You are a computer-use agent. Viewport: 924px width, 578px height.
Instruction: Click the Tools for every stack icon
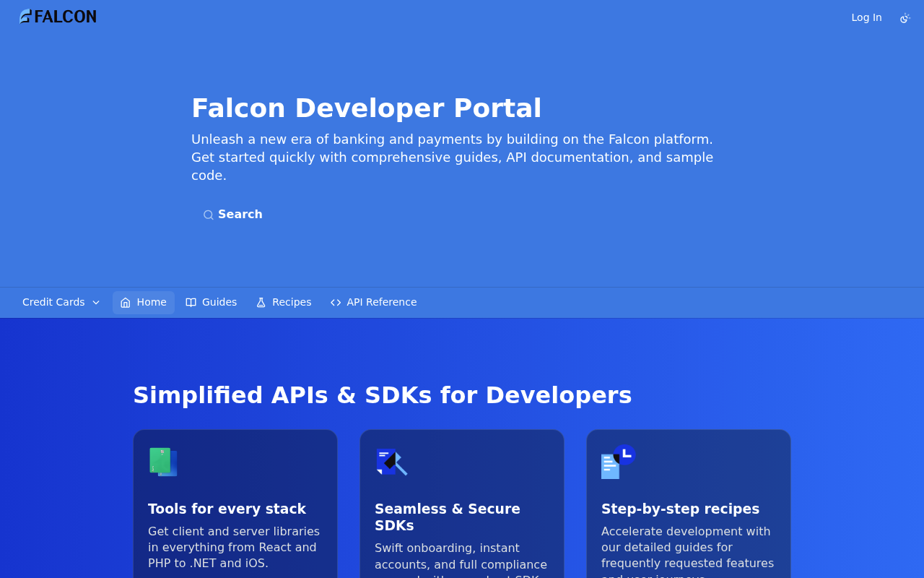coord(163,462)
